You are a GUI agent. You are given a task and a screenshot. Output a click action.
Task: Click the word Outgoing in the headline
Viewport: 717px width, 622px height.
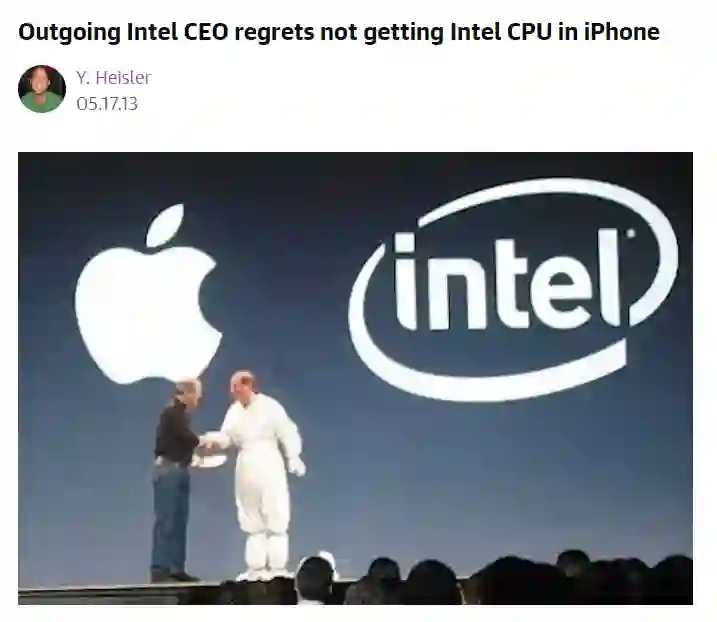pos(70,33)
